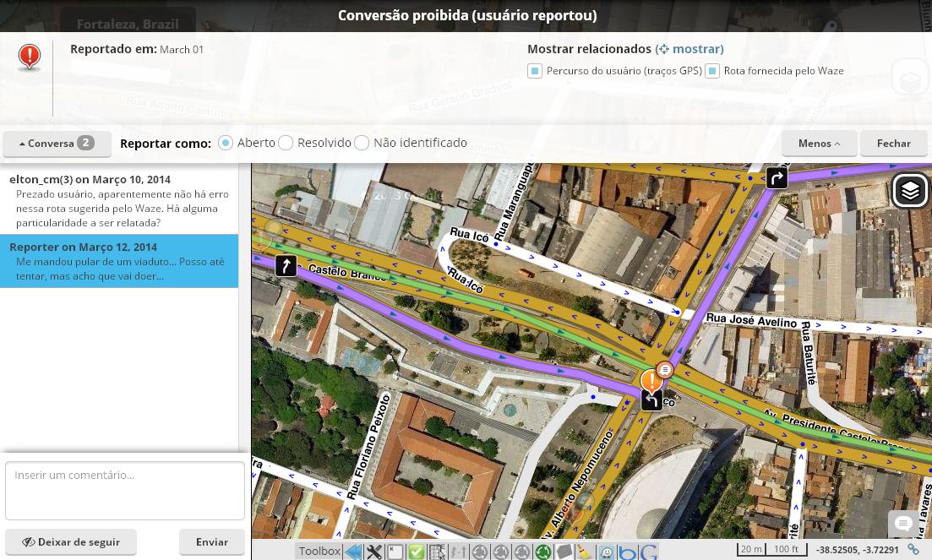932x560 pixels.
Task: Click the Toolbox keyboard shortcut icon
Action: point(395,552)
